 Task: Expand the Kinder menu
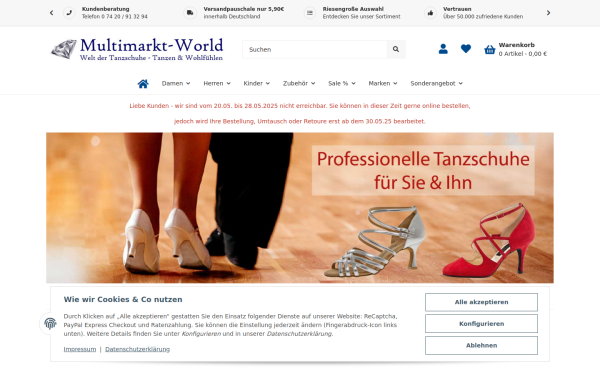pyautogui.click(x=257, y=83)
